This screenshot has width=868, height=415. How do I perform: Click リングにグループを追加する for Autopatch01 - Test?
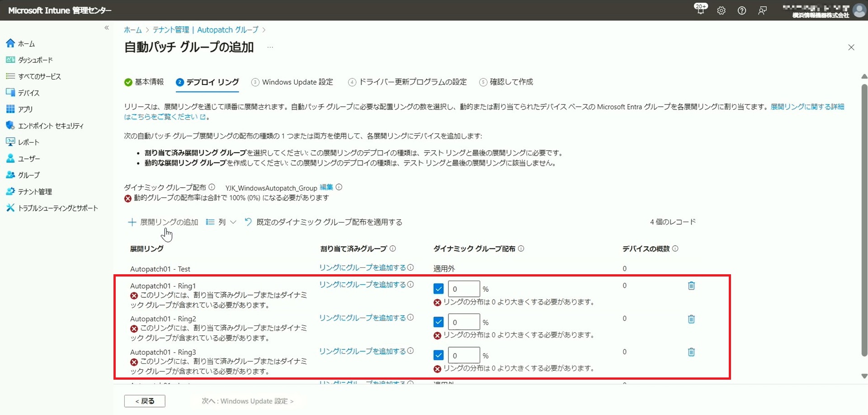pyautogui.click(x=363, y=268)
